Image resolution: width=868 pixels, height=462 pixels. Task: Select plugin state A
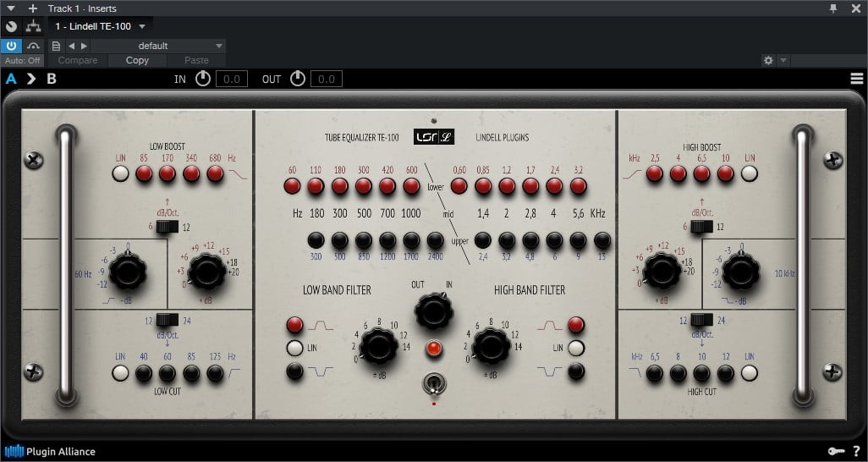(x=11, y=79)
